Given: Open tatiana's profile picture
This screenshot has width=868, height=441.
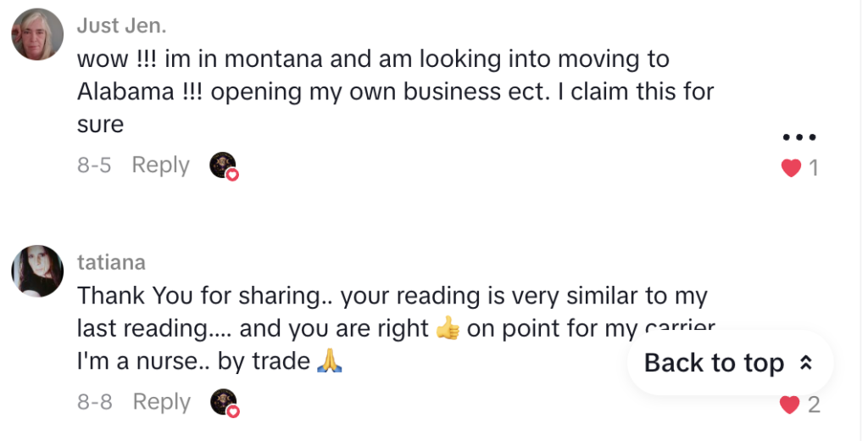Looking at the screenshot, I should 37,271.
